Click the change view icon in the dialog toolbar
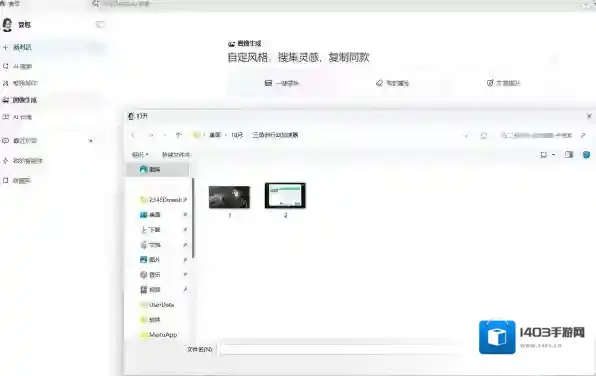Image resolution: width=596 pixels, height=376 pixels. coord(544,155)
